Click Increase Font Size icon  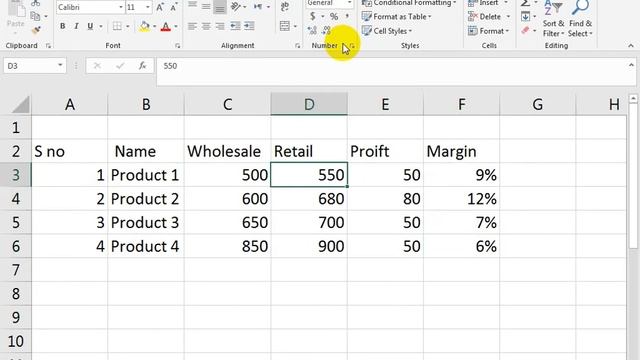[x=160, y=7]
